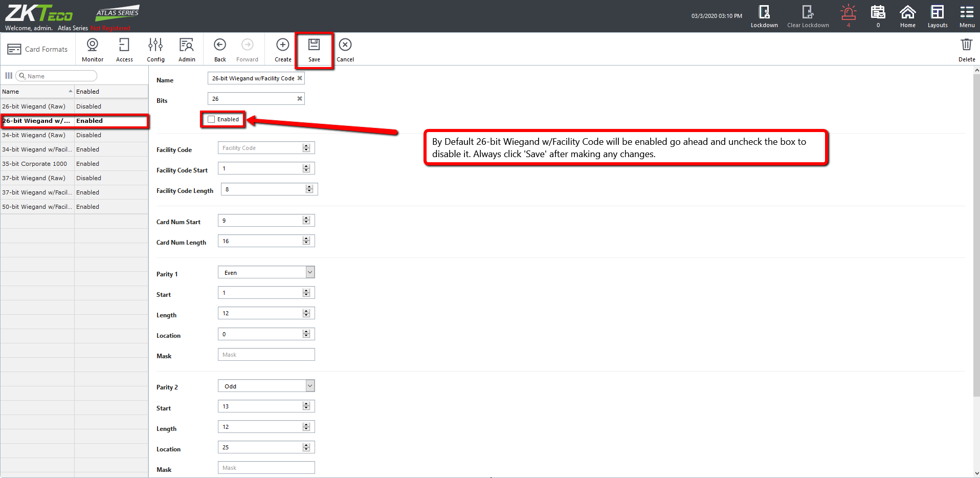Clear the Bits field with X
The height and width of the screenshot is (478, 980).
[x=300, y=99]
